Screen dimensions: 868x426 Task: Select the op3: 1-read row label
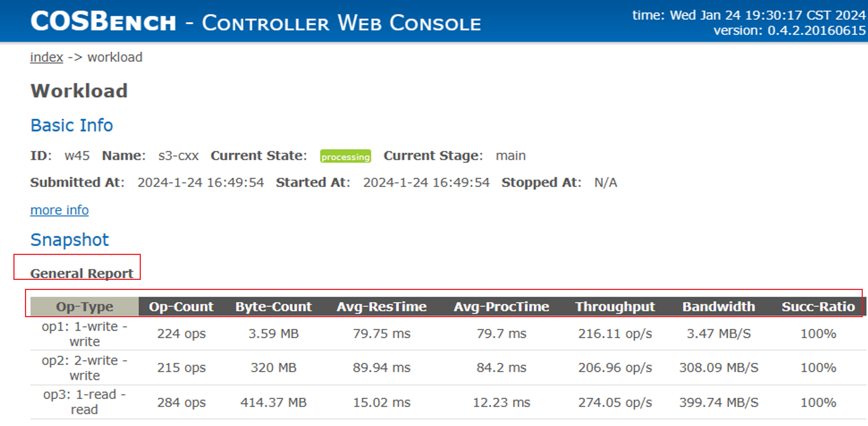tap(85, 402)
